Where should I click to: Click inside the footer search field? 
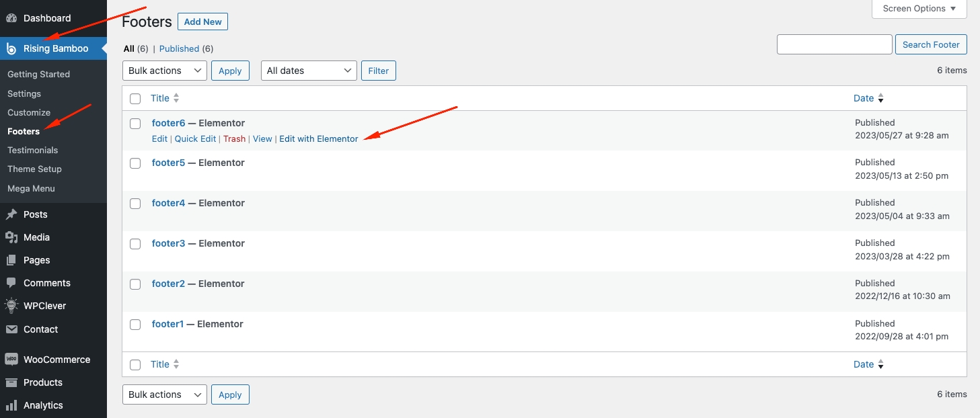[834, 44]
